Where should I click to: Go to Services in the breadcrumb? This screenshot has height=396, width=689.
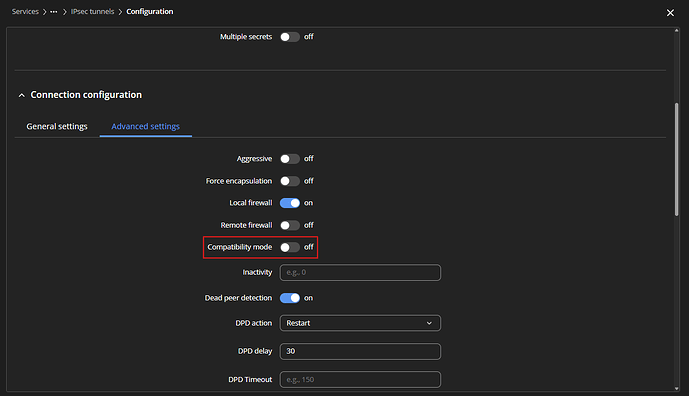pyautogui.click(x=25, y=11)
